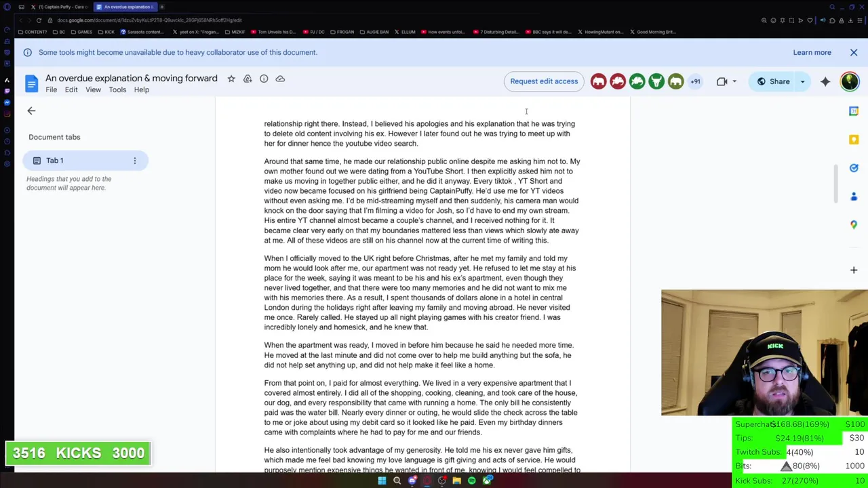Close the heavy collaborator warning banner
868x488 pixels.
[x=854, y=52]
